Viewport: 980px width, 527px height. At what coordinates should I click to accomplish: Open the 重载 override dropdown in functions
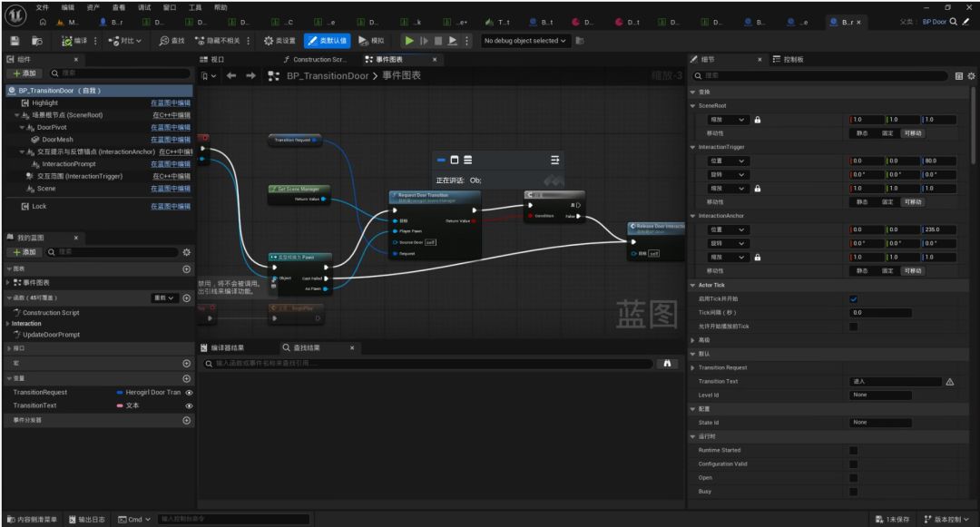coord(165,298)
